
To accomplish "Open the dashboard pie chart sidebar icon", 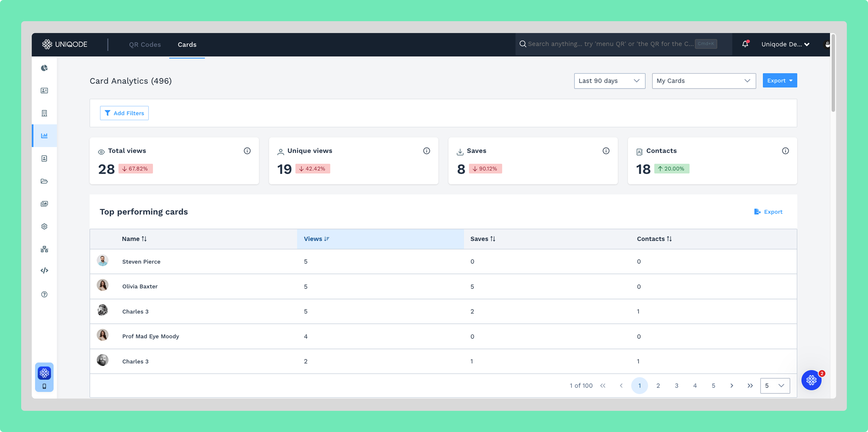I will click(44, 68).
